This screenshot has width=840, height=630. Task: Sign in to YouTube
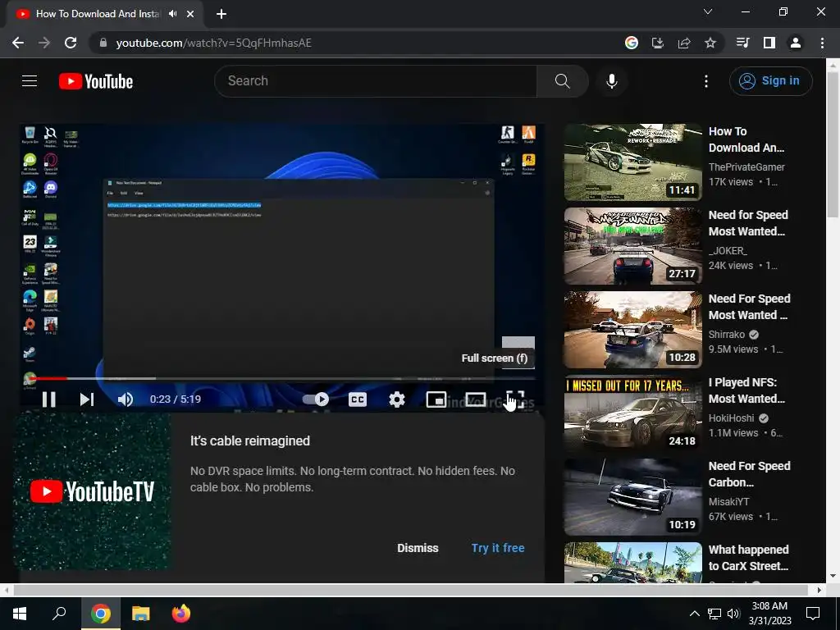(x=770, y=81)
